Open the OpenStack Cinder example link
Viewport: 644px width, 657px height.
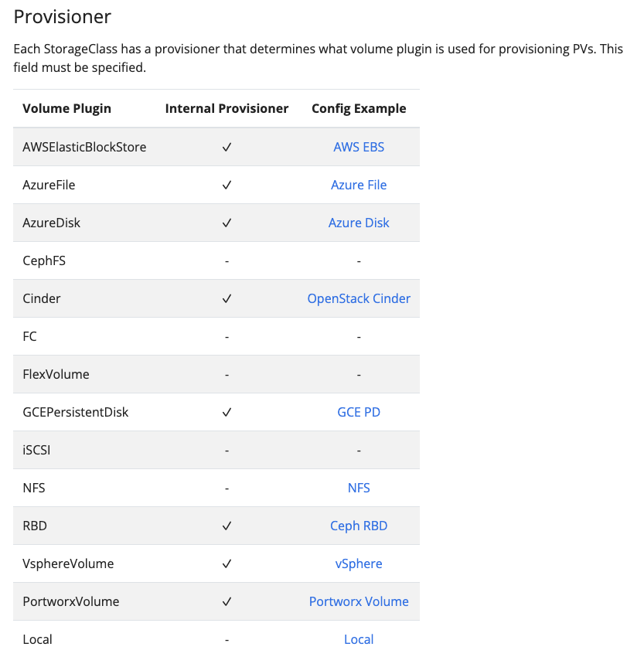[359, 298]
